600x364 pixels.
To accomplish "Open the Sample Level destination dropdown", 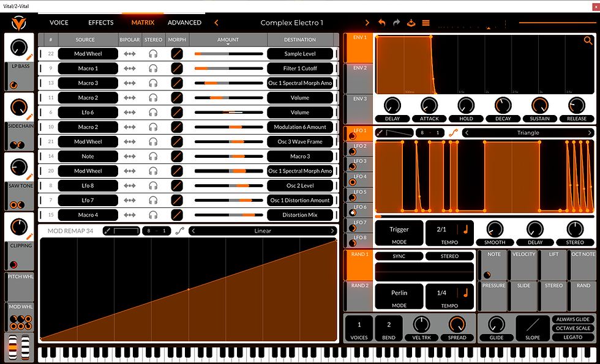I will [300, 54].
